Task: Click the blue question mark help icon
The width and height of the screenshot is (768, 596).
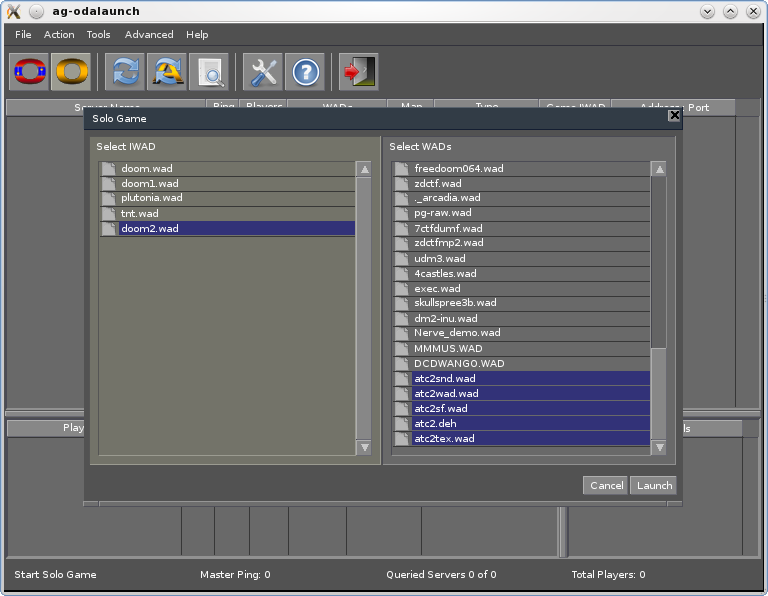Action: 305,72
